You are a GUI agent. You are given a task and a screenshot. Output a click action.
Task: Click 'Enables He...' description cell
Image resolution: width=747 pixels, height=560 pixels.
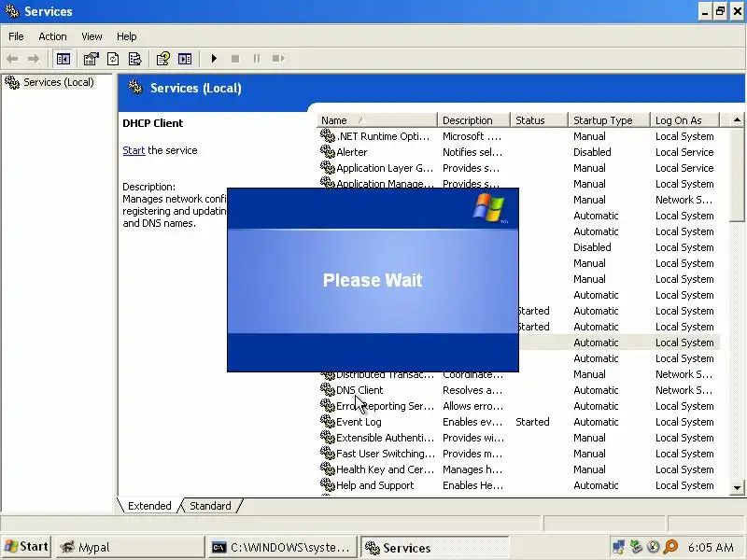point(472,485)
